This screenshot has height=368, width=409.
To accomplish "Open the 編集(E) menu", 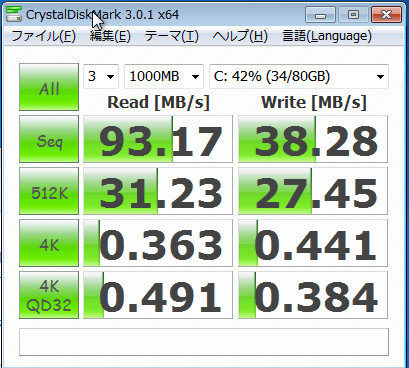I will [110, 36].
